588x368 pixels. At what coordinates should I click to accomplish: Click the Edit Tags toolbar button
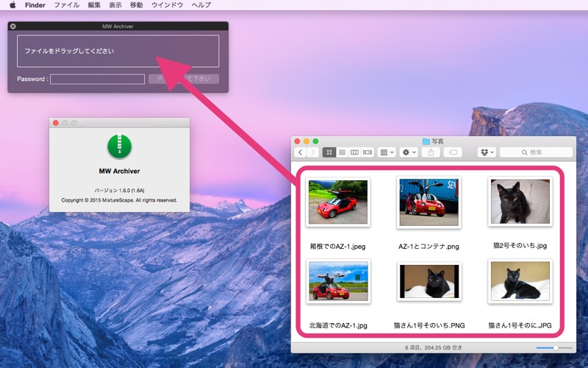click(453, 152)
